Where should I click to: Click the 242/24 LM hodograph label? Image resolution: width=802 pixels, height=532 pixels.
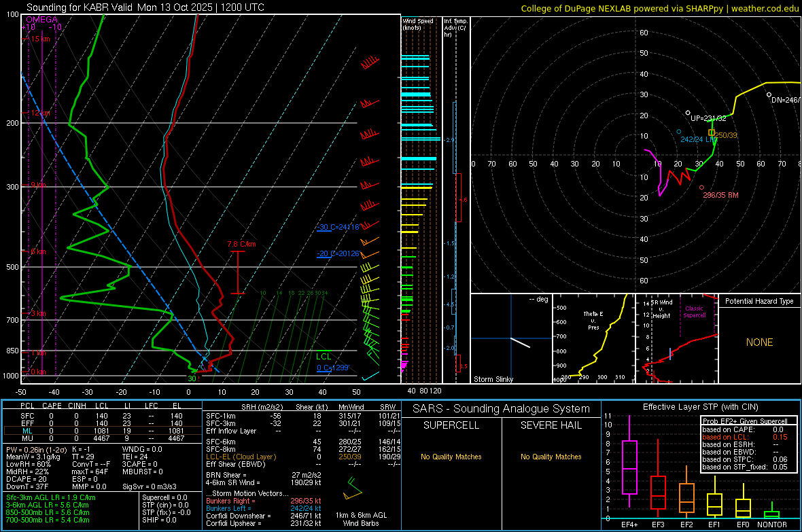[x=698, y=139]
